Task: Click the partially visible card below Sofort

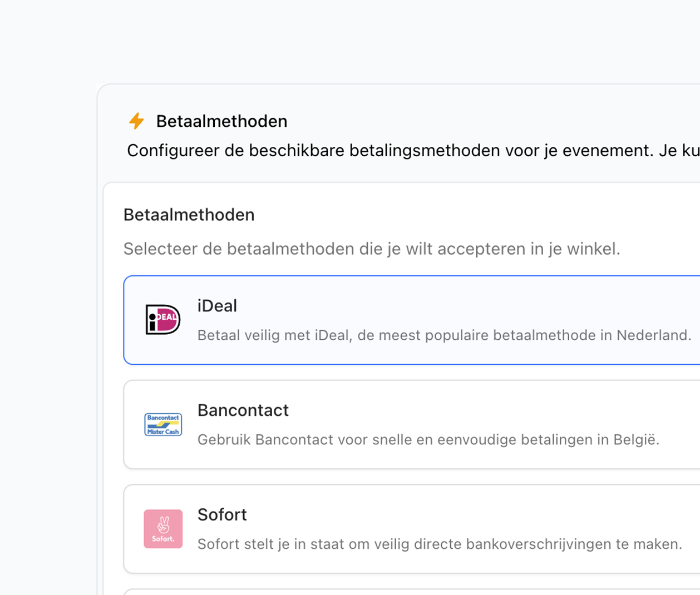Action: point(412,592)
